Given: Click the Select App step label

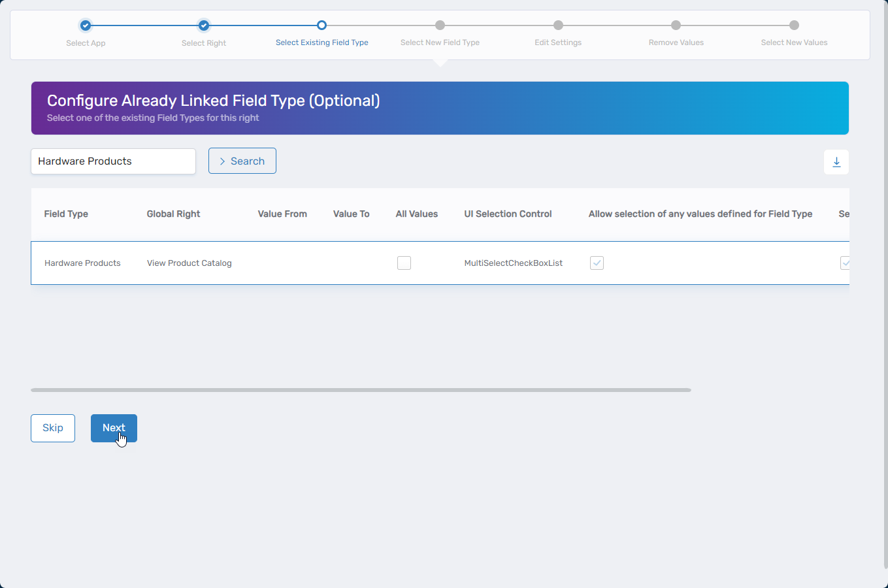Looking at the screenshot, I should [x=86, y=42].
